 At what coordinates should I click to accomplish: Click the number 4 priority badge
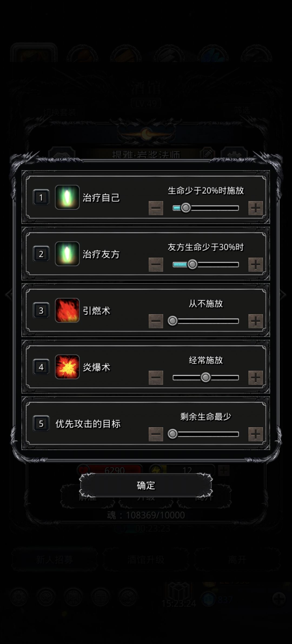click(x=41, y=367)
